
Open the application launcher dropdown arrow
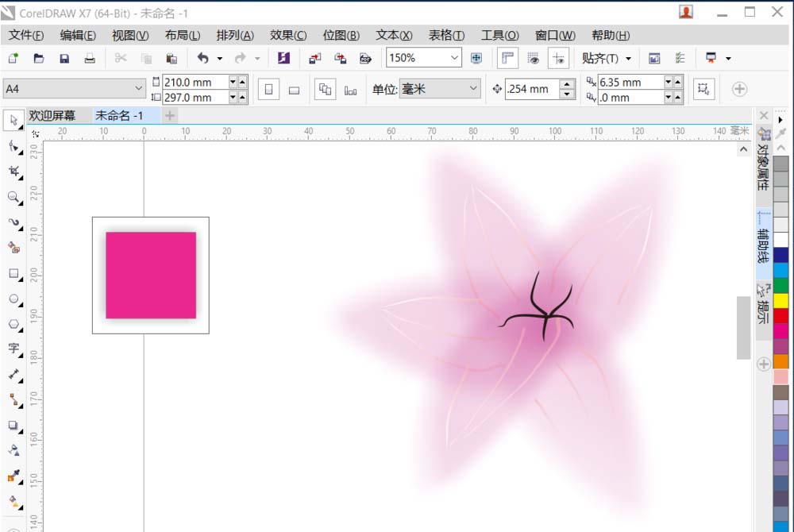tap(728, 59)
